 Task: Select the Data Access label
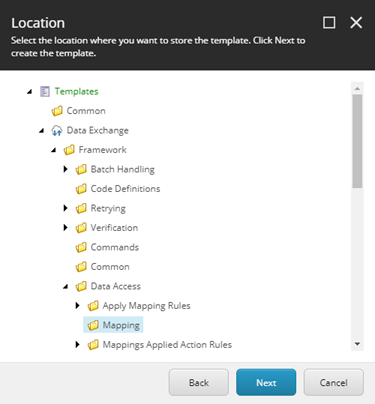pyautogui.click(x=116, y=286)
